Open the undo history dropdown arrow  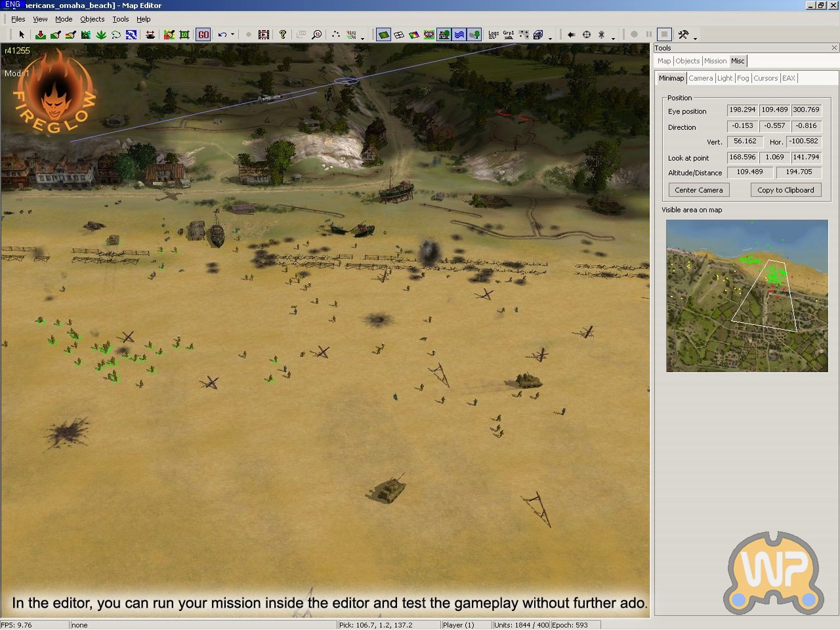click(x=232, y=35)
